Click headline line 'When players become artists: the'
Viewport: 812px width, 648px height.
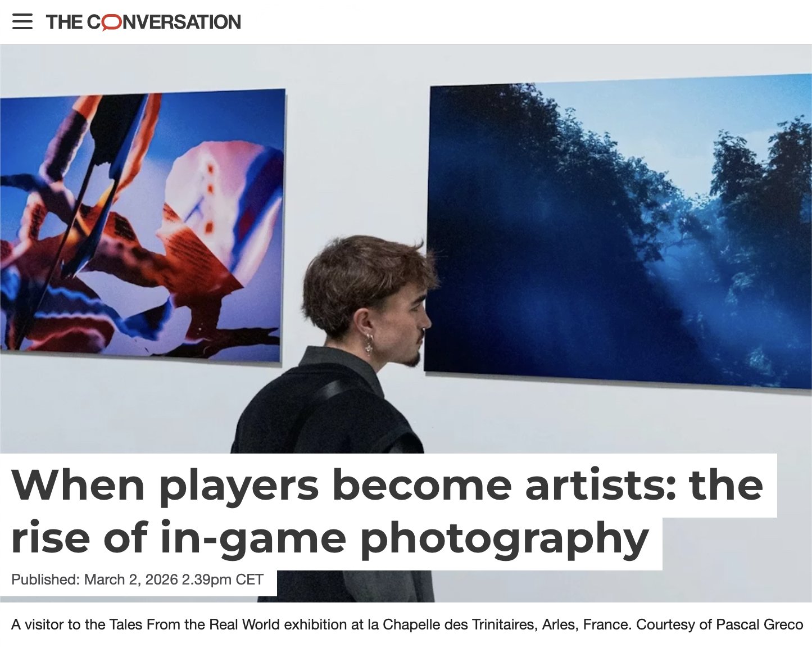coord(387,485)
